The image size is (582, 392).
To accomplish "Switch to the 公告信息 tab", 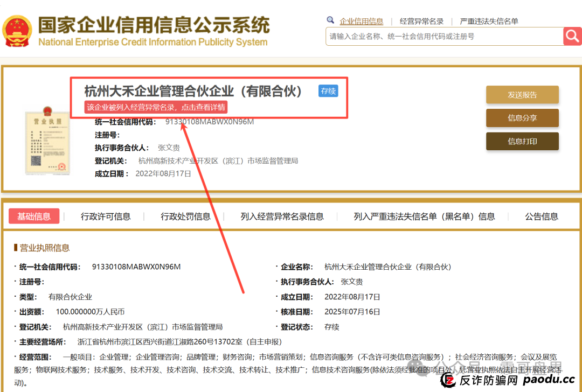I will coord(542,216).
